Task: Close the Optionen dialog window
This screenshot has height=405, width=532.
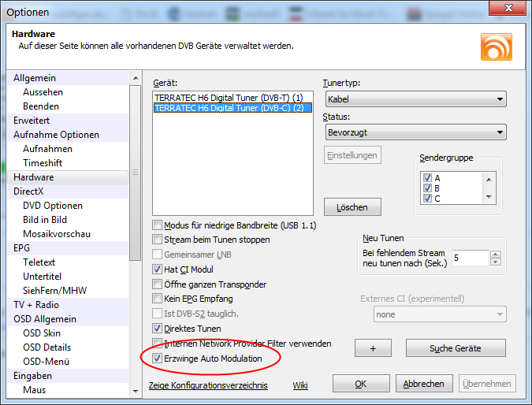Action: [x=506, y=12]
